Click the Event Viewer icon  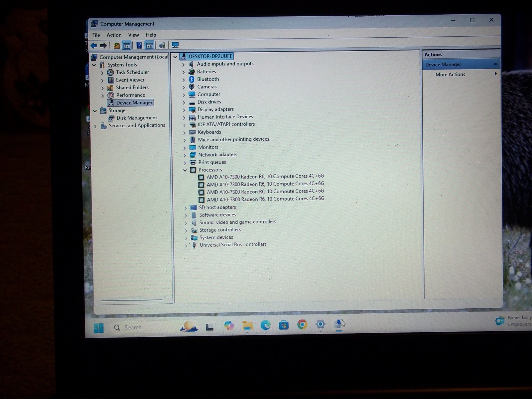[x=110, y=80]
